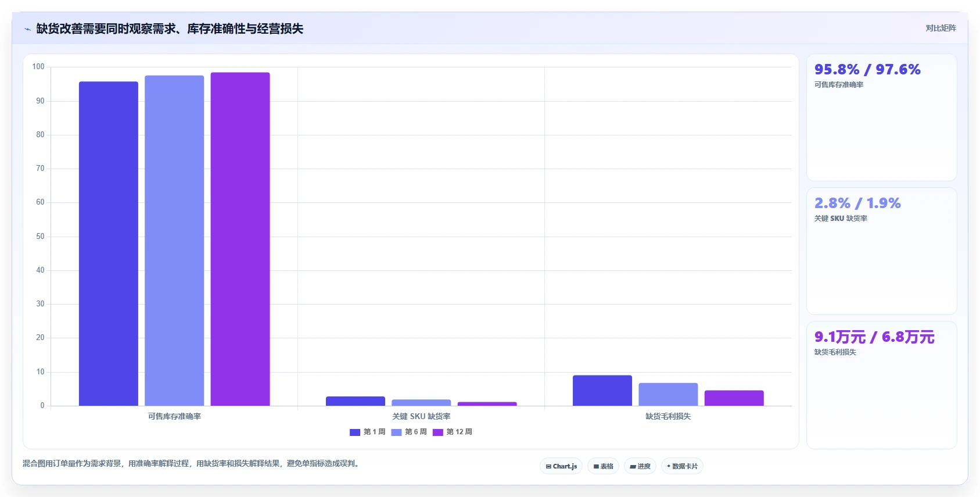980x497 pixels.
Task: Click the y-axis value 10
Action: [x=40, y=372]
